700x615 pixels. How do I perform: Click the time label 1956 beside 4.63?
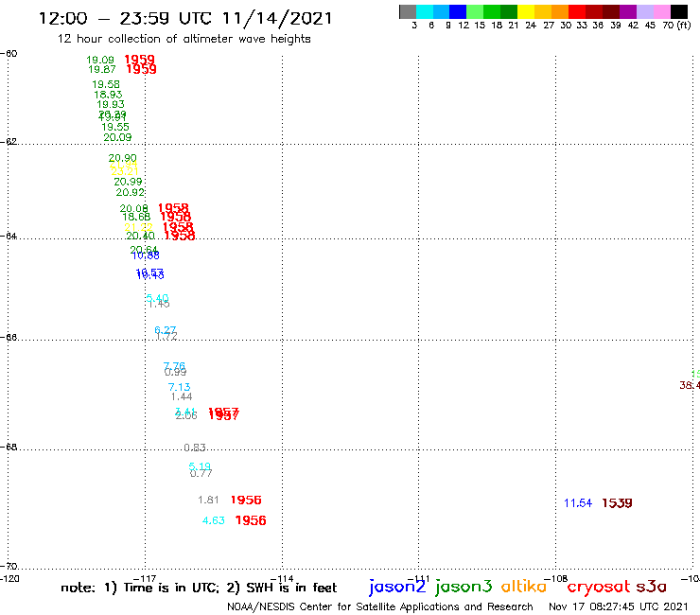tap(251, 520)
